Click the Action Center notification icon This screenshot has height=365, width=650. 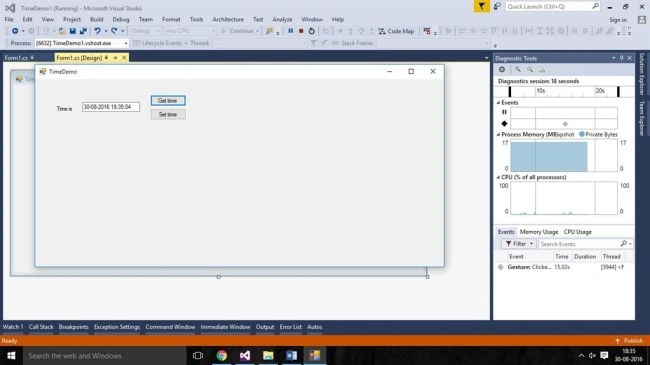click(604, 355)
